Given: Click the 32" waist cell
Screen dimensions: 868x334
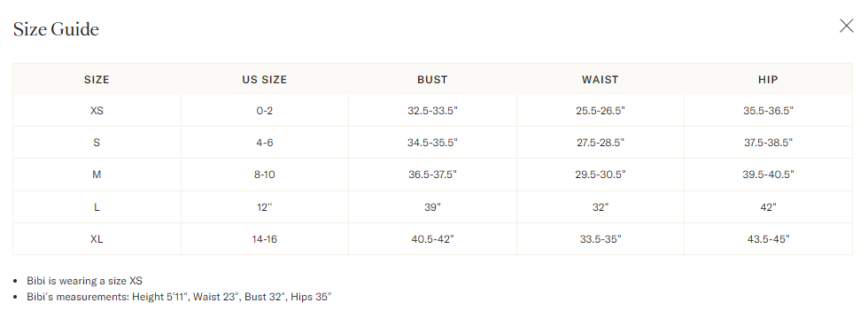Looking at the screenshot, I should (x=601, y=207).
